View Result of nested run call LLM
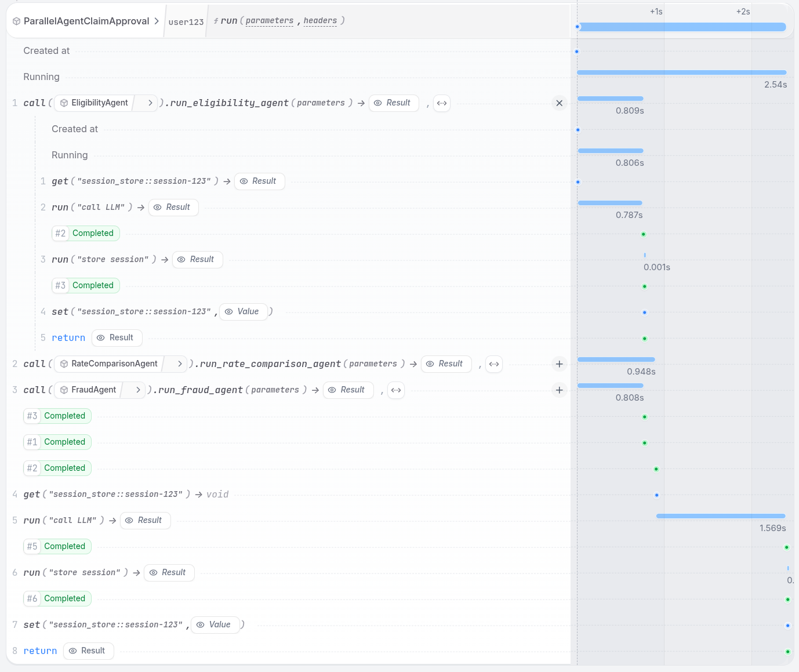799x672 pixels. [x=173, y=207]
